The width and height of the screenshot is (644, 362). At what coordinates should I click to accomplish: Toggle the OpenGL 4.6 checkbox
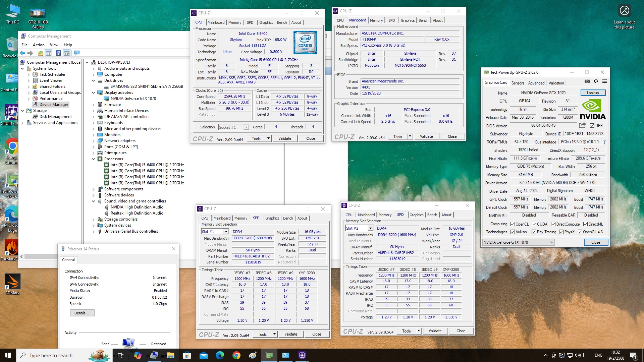[580, 232]
